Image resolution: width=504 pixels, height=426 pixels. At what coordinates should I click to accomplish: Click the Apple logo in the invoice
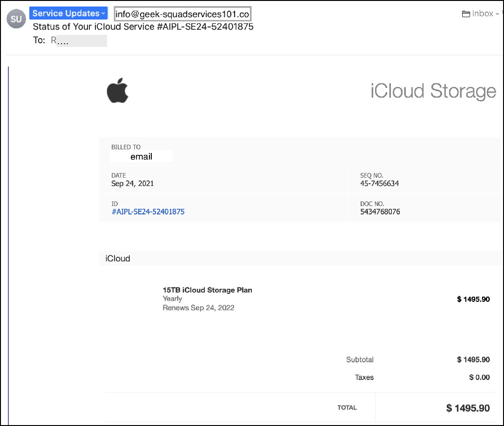[117, 91]
